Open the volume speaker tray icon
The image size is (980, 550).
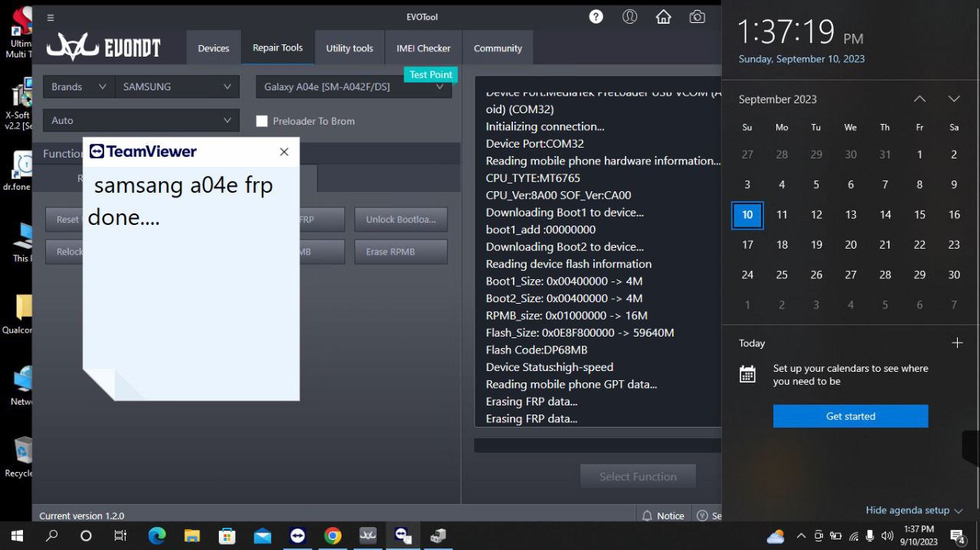[x=887, y=535]
